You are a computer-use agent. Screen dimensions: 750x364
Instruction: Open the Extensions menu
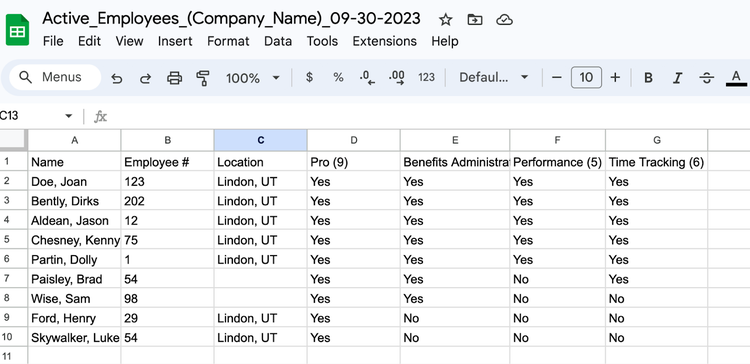385,41
